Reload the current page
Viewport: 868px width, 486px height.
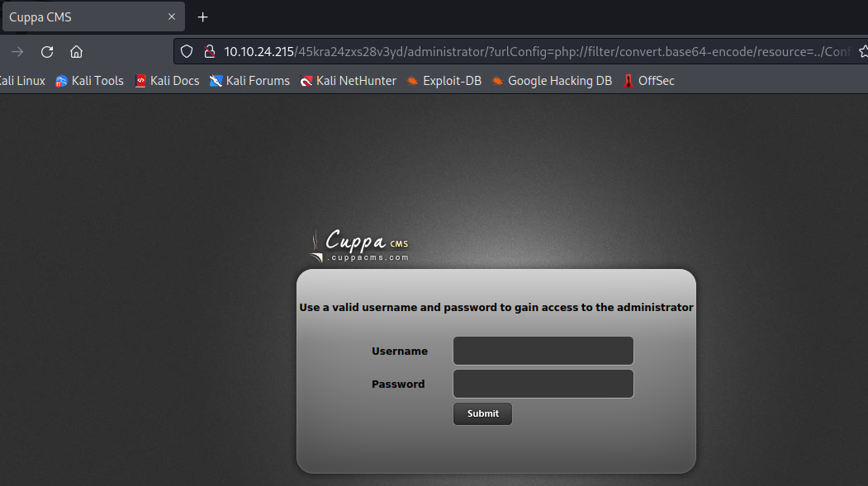tap(47, 51)
